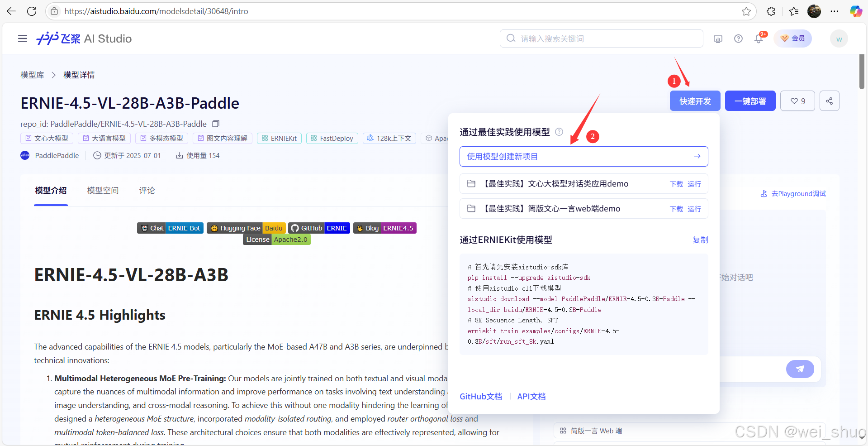This screenshot has width=868, height=446.
Task: Open the hamburger menu beside the AI Studio logo
Action: tap(23, 38)
